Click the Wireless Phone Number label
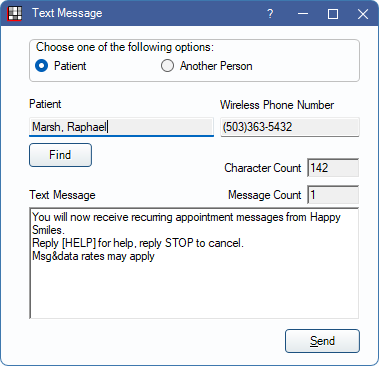 (277, 105)
